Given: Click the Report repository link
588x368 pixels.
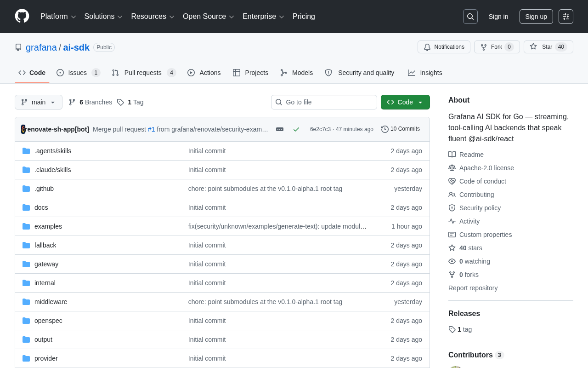Looking at the screenshot, I should point(473,288).
